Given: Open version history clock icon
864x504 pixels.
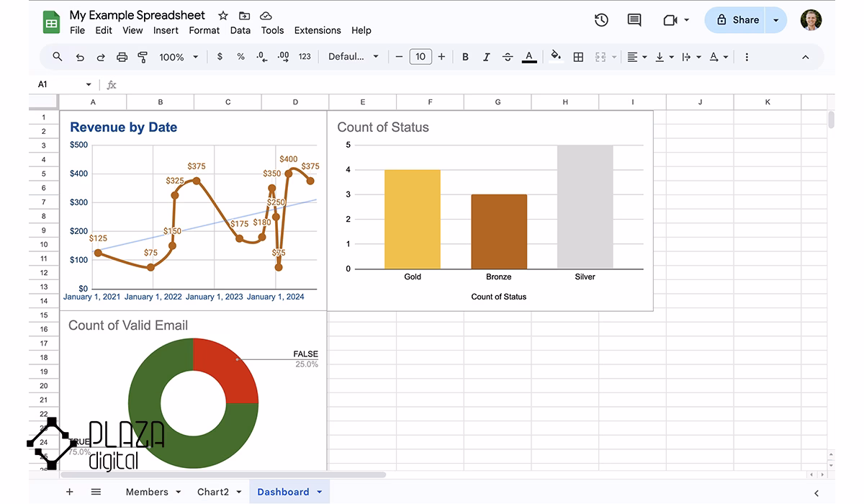Looking at the screenshot, I should tap(601, 20).
